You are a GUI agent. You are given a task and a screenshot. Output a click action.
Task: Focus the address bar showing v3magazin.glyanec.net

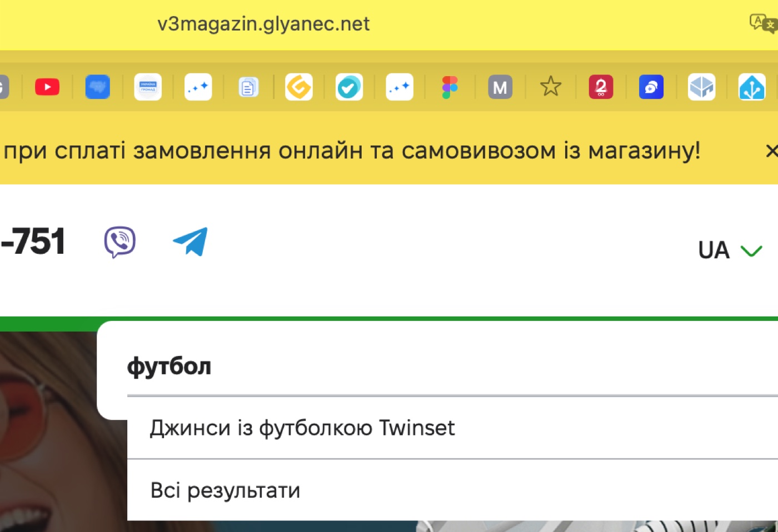pos(263,24)
